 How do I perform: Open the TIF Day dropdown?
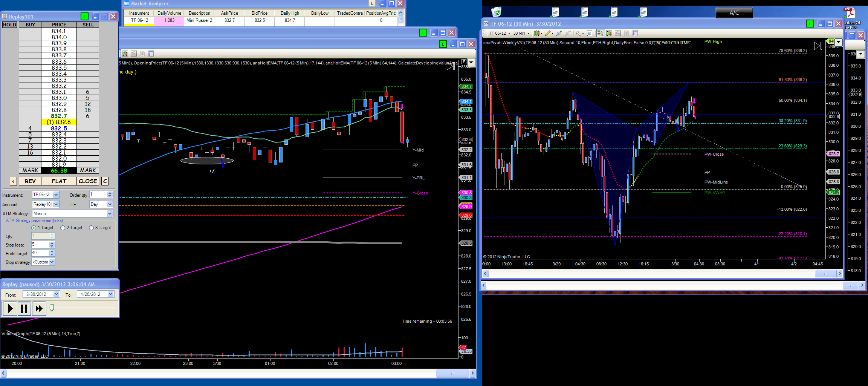(110, 204)
